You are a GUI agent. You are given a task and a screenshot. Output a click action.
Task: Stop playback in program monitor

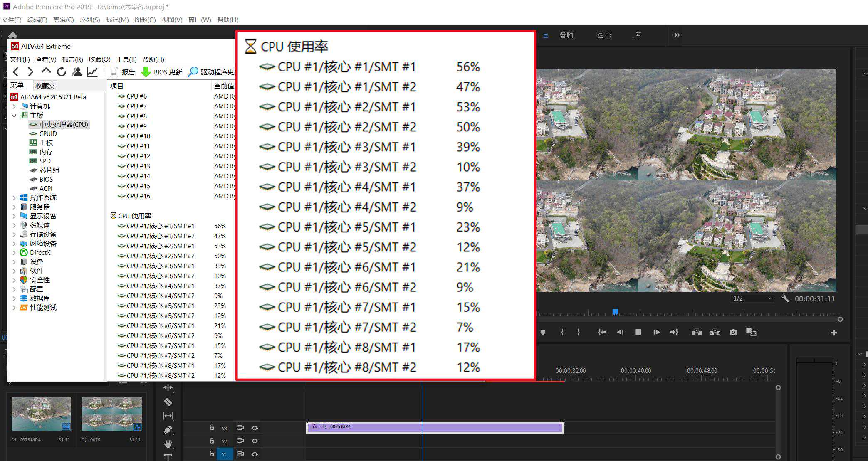tap(638, 332)
